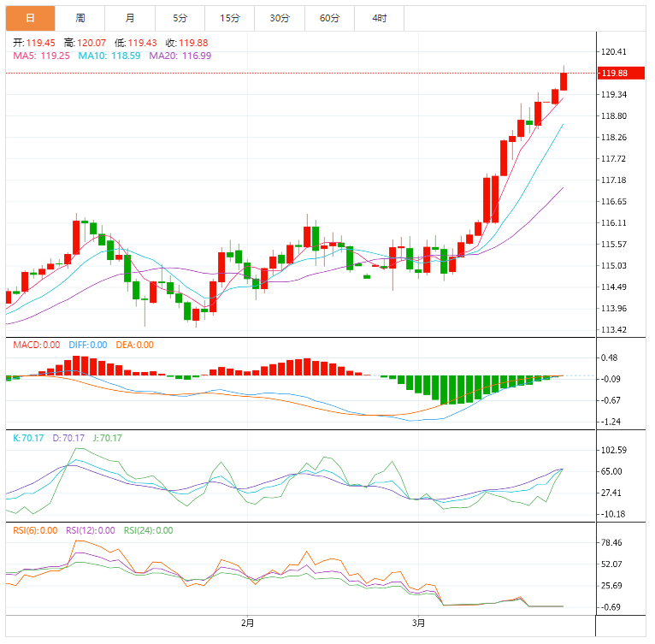
Task: Switch to the 周 weekly tab
Action: click(x=80, y=18)
